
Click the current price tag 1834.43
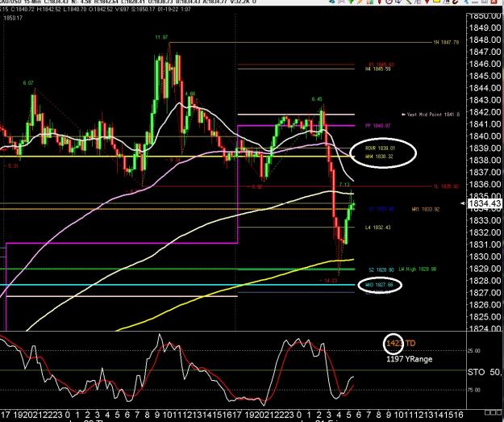tap(485, 203)
